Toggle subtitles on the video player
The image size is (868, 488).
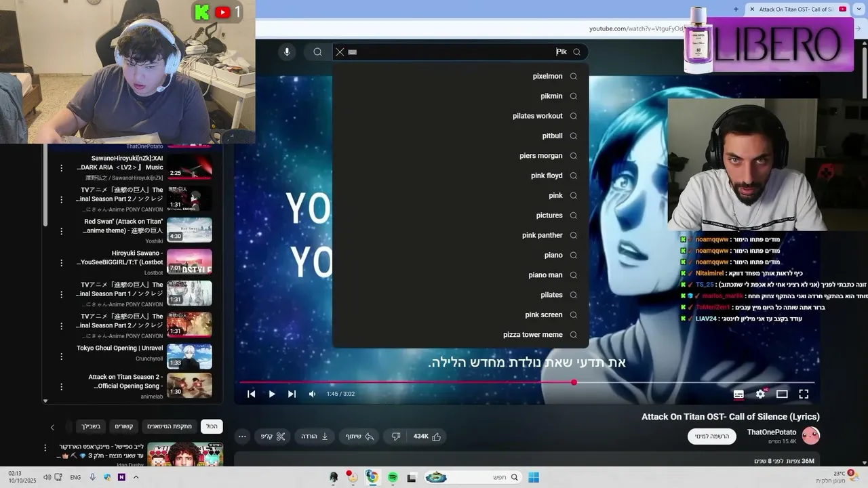[738, 394]
